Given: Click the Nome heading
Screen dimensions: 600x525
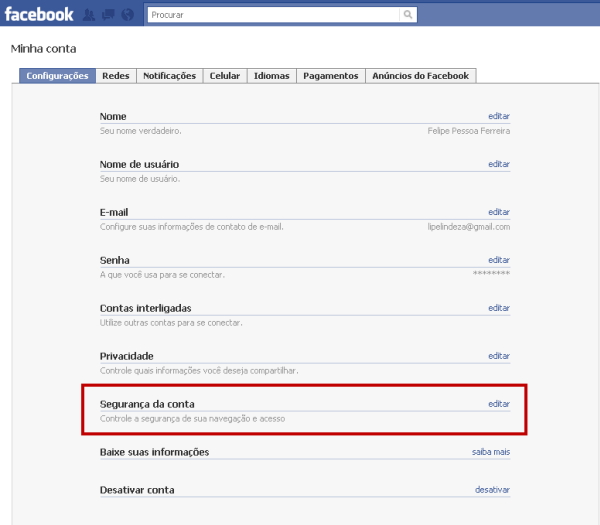Looking at the screenshot, I should (113, 116).
